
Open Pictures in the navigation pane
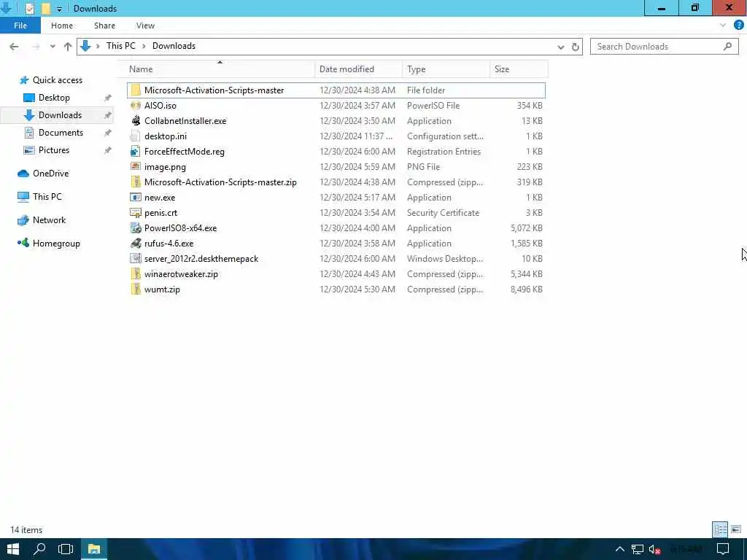(53, 150)
